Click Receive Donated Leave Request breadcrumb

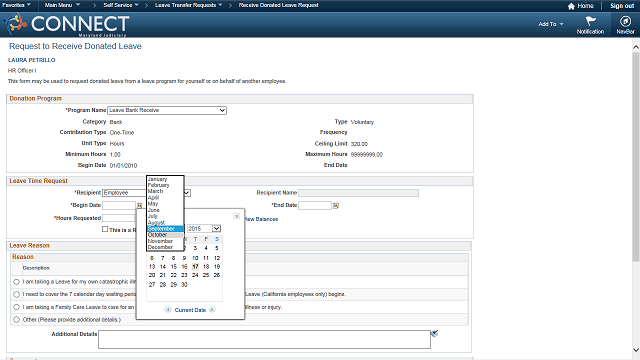pyautogui.click(x=278, y=5)
